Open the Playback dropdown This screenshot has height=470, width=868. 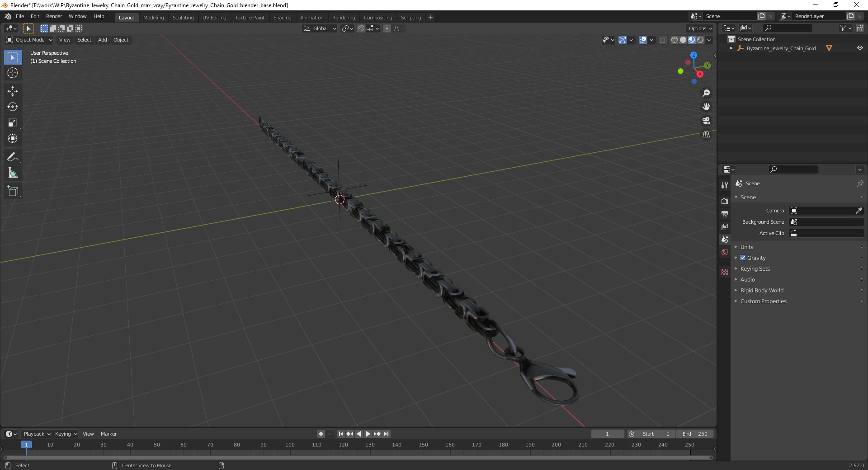37,434
